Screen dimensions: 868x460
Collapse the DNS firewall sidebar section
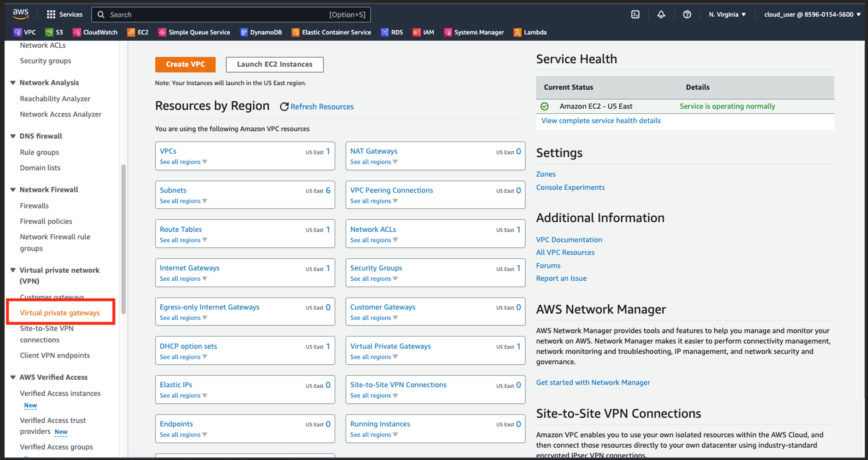[13, 136]
